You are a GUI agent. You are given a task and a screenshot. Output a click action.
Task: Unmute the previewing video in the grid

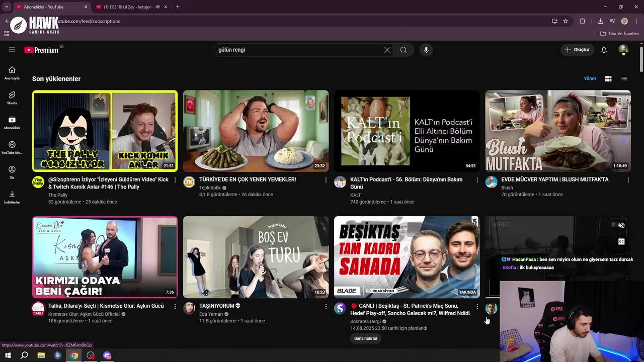click(621, 225)
